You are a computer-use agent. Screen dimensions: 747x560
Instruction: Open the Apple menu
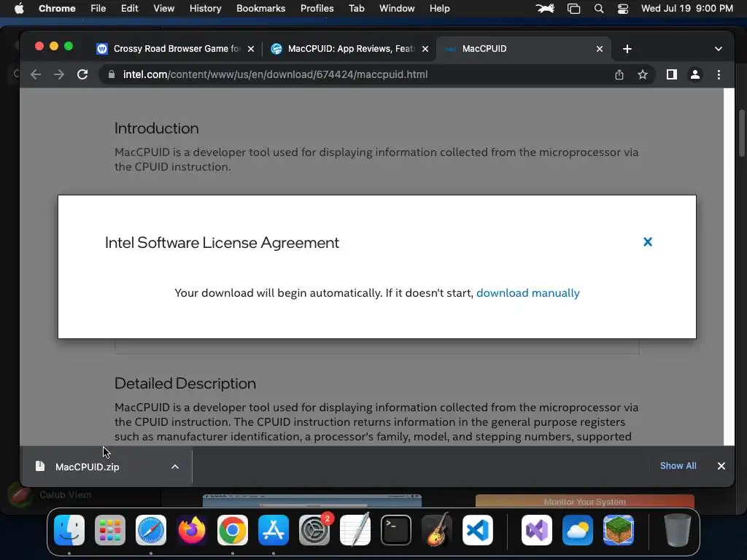[19, 9]
